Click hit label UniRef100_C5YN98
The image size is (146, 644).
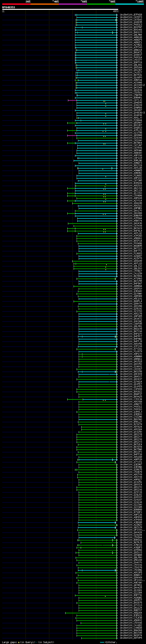coord(131,196)
